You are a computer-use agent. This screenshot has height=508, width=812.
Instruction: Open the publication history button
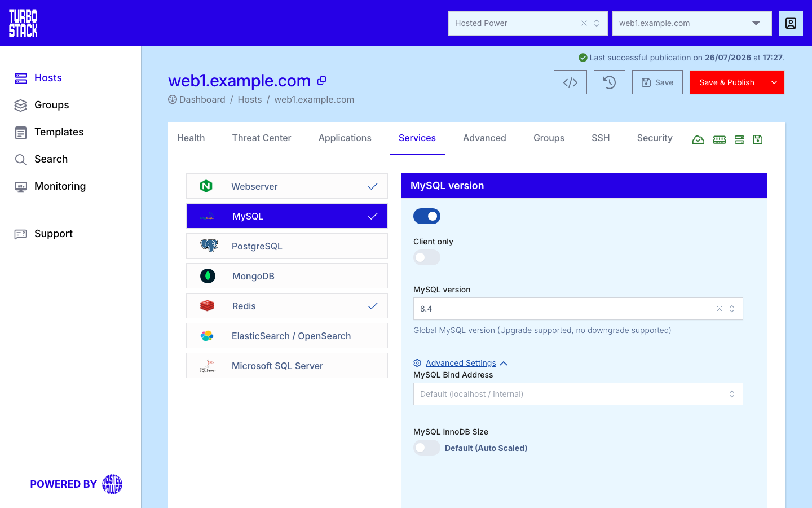click(x=610, y=82)
